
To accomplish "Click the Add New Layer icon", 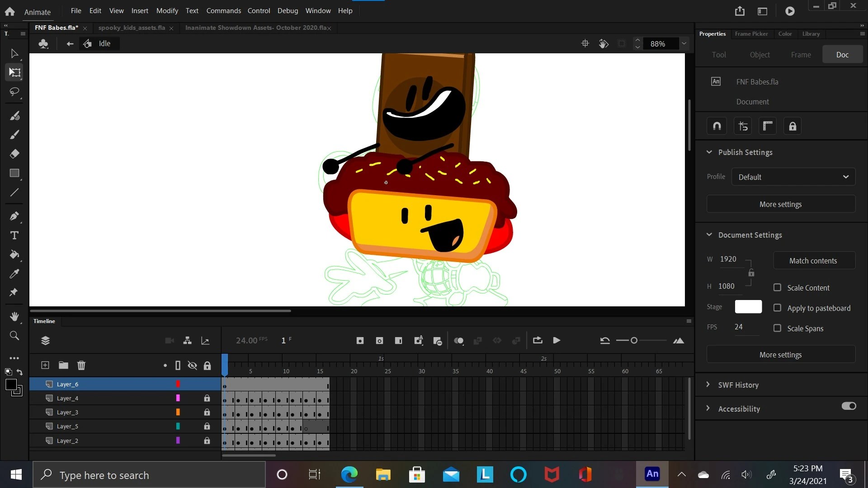I will (45, 365).
